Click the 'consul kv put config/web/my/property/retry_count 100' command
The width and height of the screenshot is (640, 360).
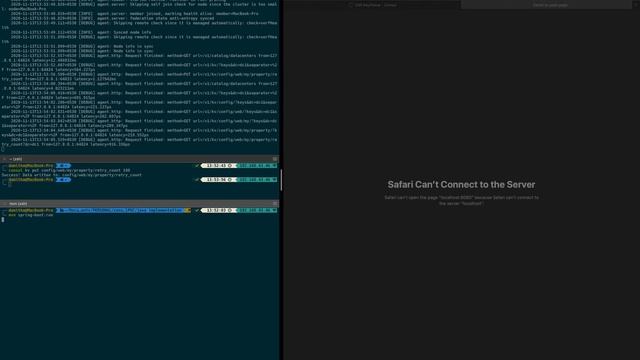pyautogui.click(x=69, y=170)
